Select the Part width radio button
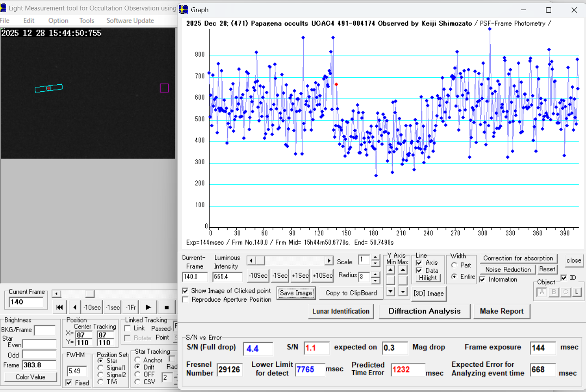Image resolution: width=586 pixels, height=392 pixels. [454, 265]
